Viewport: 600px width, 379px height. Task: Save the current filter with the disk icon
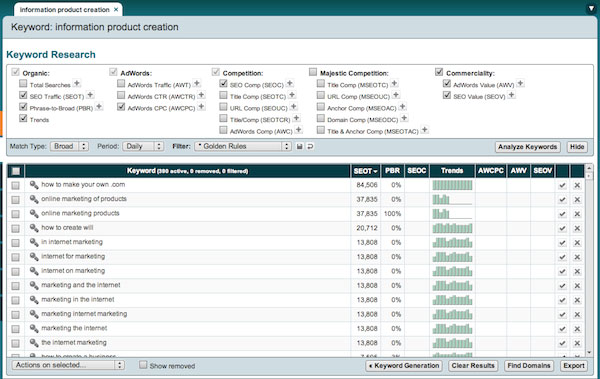tap(300, 146)
